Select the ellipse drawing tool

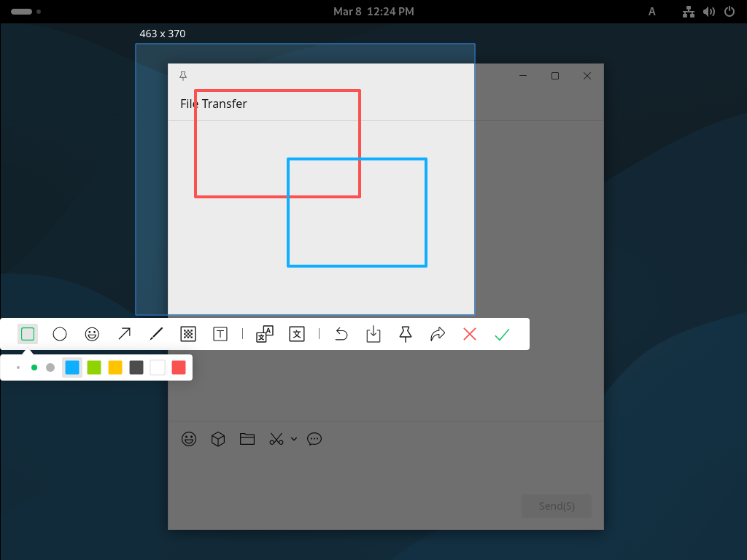(x=60, y=334)
